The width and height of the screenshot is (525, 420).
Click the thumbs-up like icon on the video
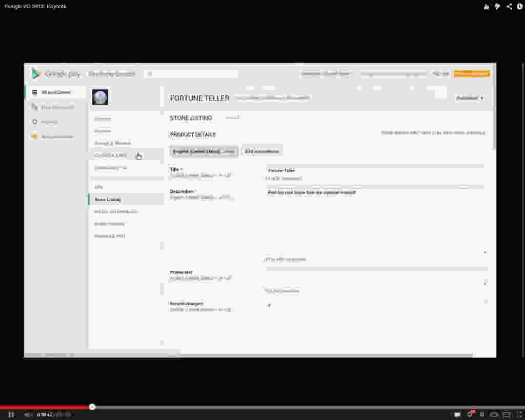pos(486,7)
